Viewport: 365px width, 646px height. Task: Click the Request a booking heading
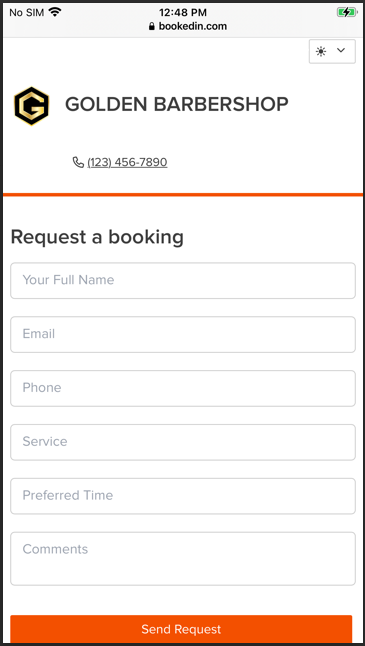coord(97,237)
